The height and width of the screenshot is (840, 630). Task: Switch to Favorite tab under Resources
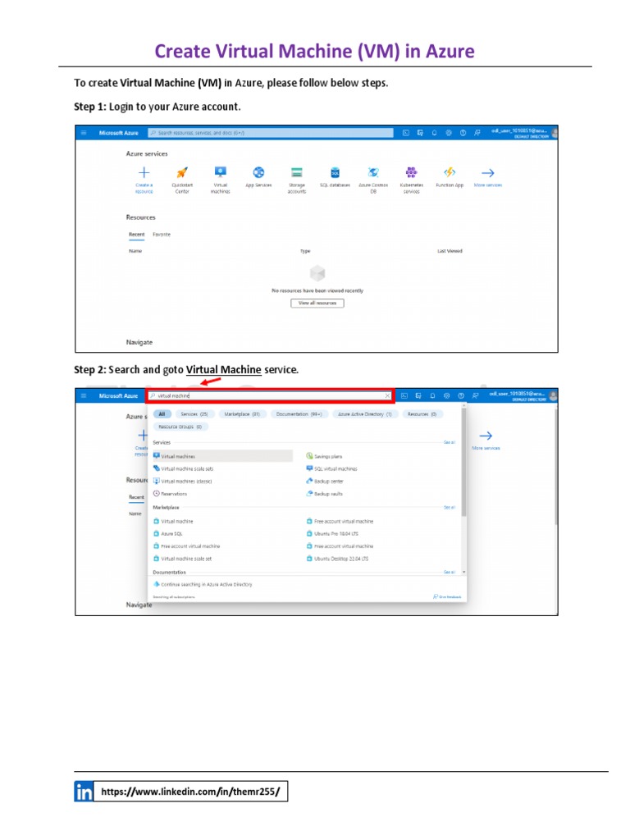point(162,235)
